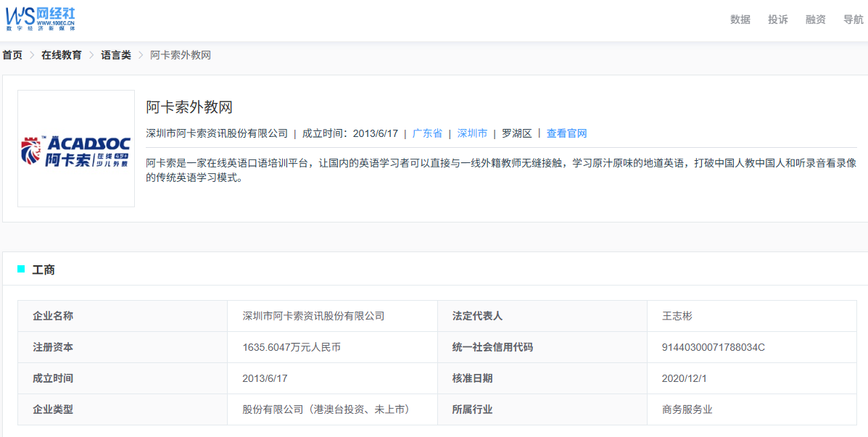Viewport: 868px width, 437px height.
Task: Click the 网经社 site logo
Action: (x=41, y=20)
